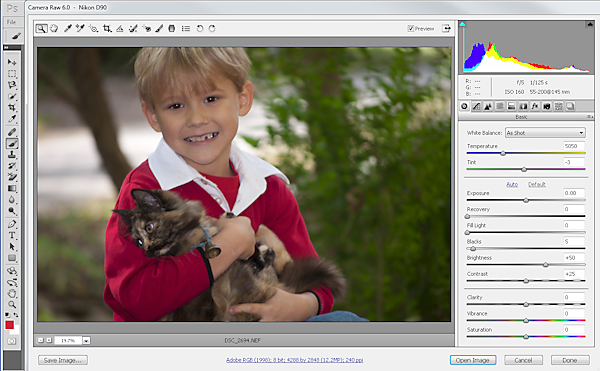Click the Save Image button

(63, 360)
